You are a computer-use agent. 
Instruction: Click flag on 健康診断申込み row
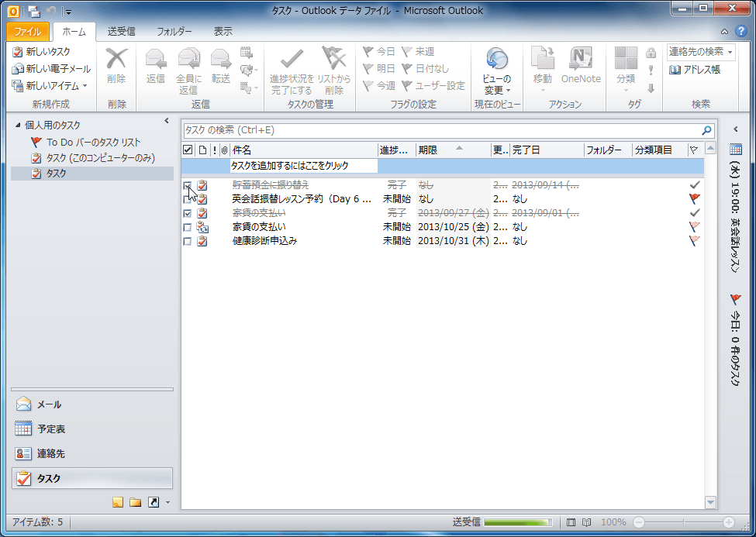click(694, 240)
